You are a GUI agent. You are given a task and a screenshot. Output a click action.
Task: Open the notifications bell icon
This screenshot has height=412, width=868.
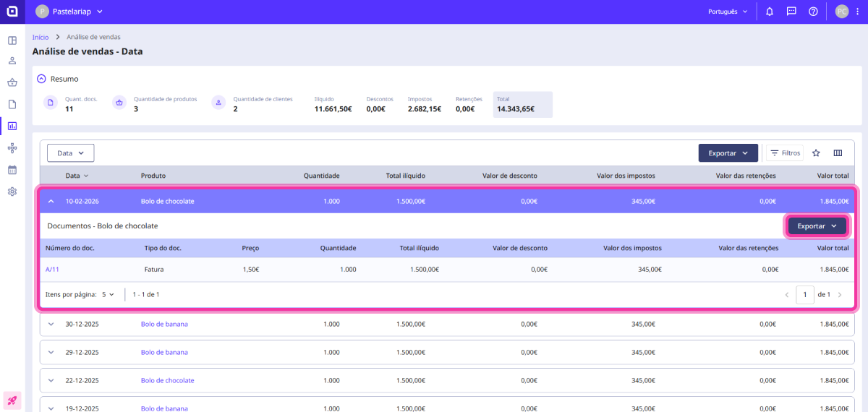pos(770,12)
